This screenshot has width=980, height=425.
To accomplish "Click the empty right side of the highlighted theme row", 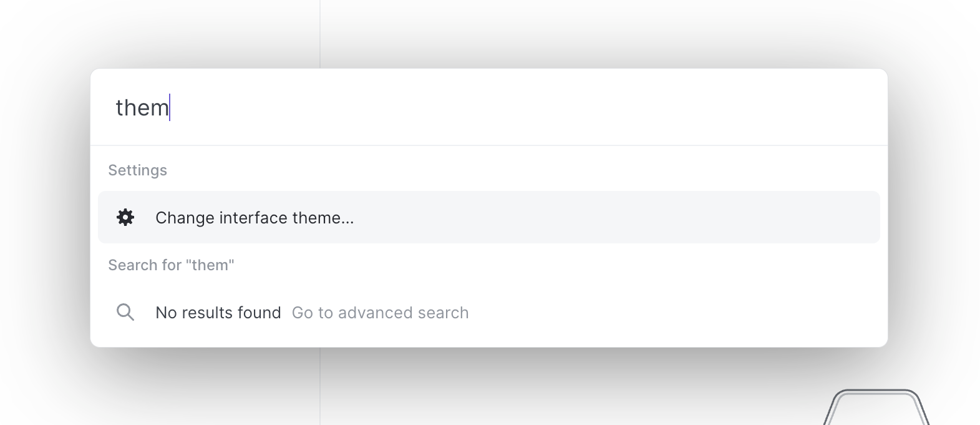I will pyautogui.click(x=686, y=217).
